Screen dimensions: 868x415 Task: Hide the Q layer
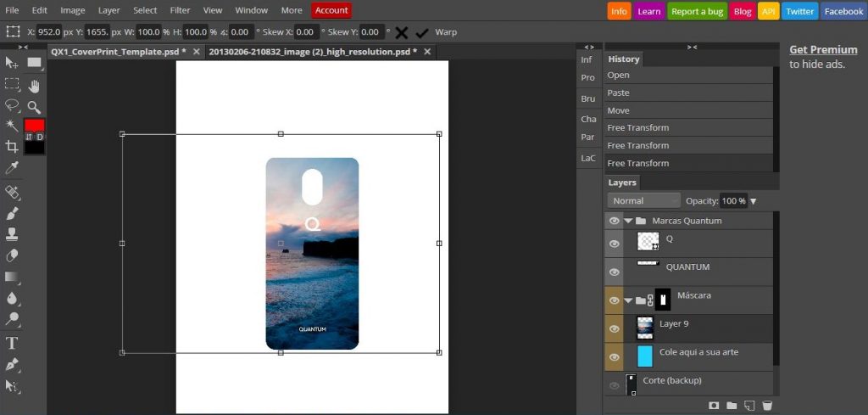[614, 244]
